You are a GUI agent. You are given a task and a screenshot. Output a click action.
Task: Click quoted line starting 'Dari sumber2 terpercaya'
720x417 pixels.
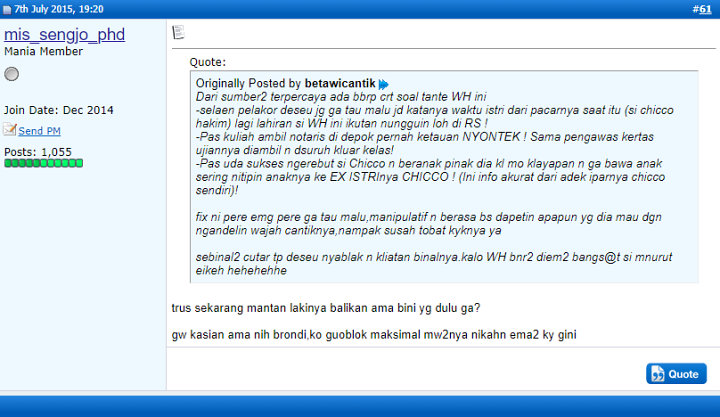click(x=341, y=97)
